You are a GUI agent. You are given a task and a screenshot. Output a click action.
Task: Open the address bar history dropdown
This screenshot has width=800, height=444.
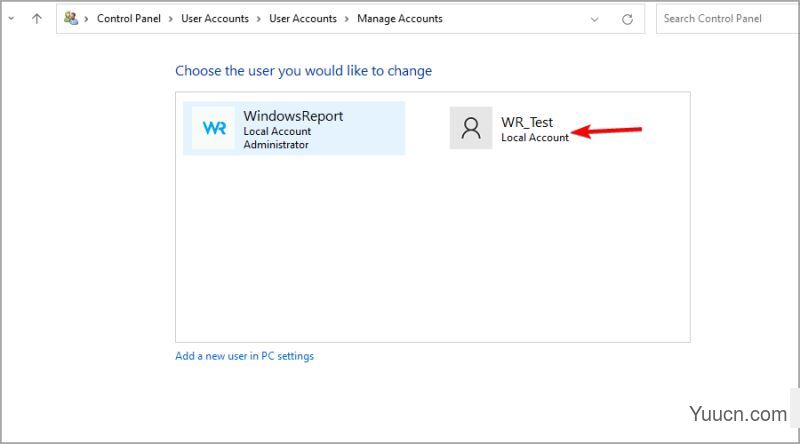[x=594, y=19]
